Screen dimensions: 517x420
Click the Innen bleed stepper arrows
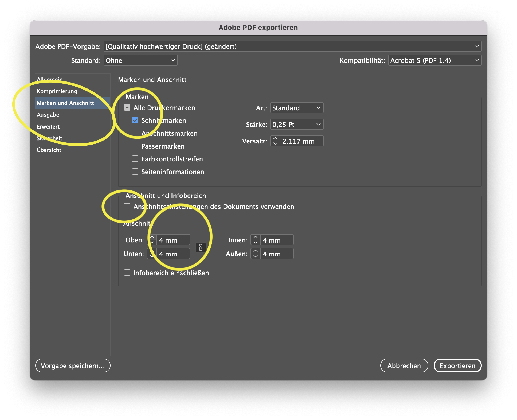(256, 240)
